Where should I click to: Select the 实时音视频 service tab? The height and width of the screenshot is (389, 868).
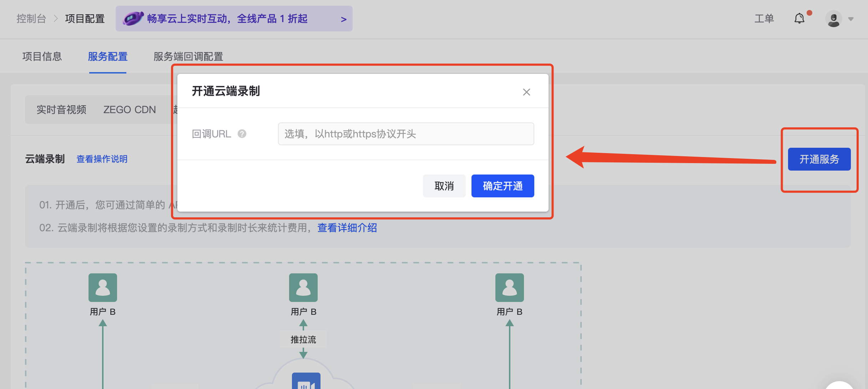[61, 110]
